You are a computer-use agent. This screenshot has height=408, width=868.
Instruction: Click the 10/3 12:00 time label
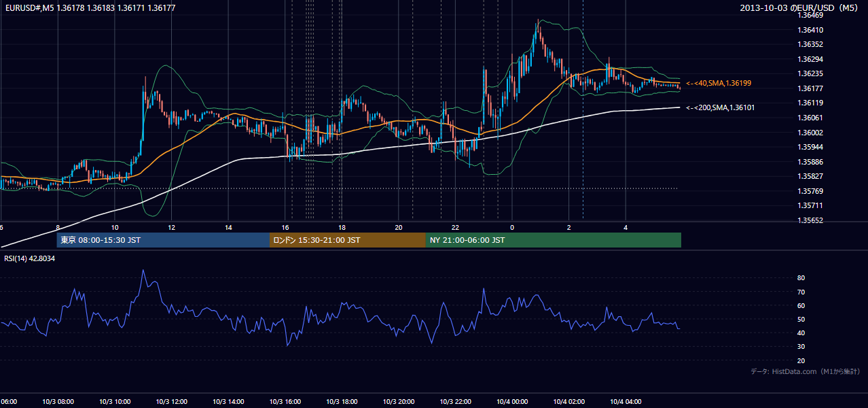(x=171, y=401)
